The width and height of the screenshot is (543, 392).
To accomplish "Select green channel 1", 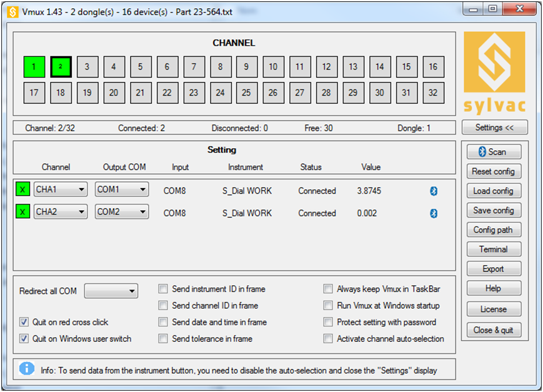I will [34, 66].
